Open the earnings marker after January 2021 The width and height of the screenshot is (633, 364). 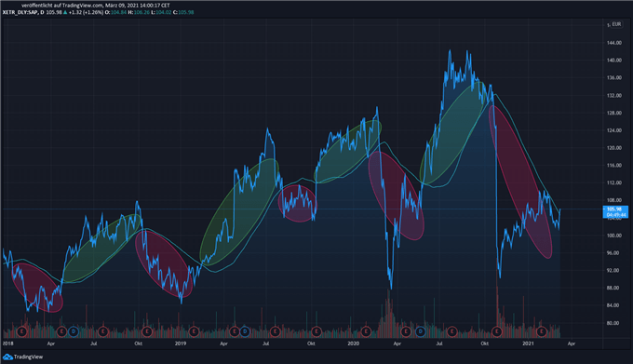pos(542,331)
